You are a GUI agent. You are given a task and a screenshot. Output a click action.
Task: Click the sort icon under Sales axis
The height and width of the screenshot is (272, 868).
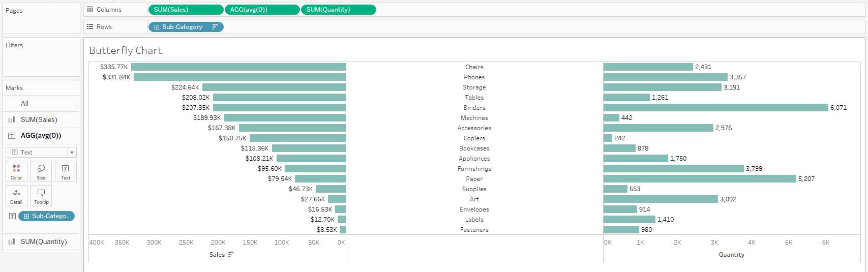pyautogui.click(x=231, y=255)
